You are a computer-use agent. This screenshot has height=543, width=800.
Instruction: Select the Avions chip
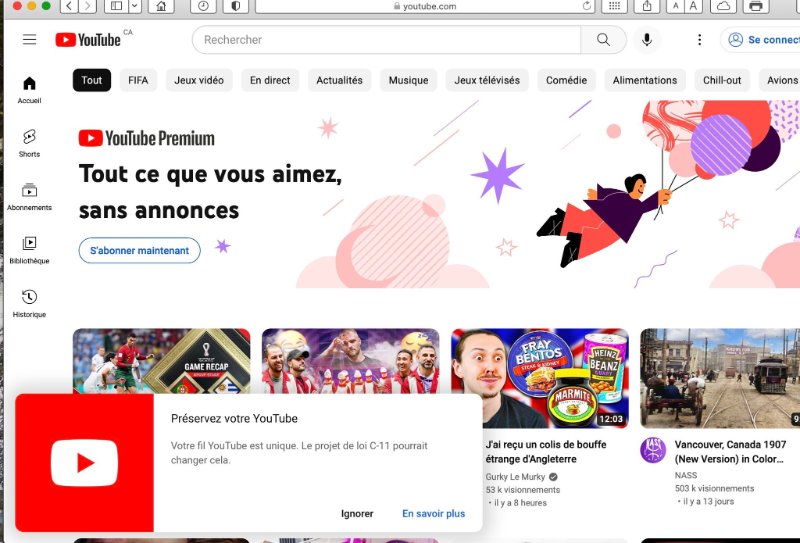[780, 80]
